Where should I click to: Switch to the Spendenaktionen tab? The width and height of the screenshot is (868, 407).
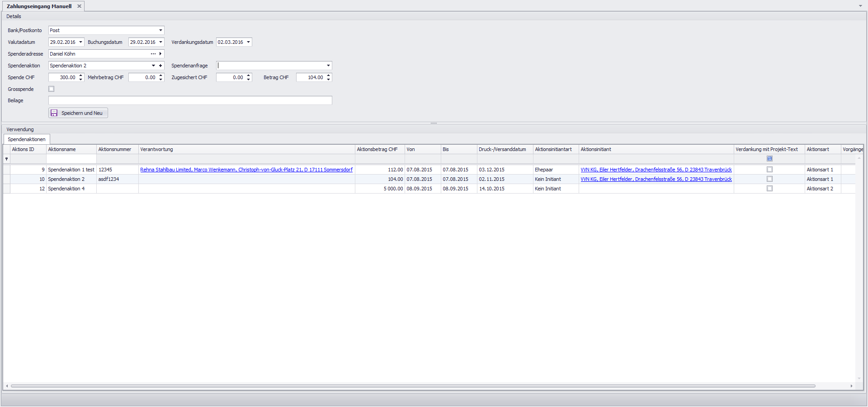[27, 139]
